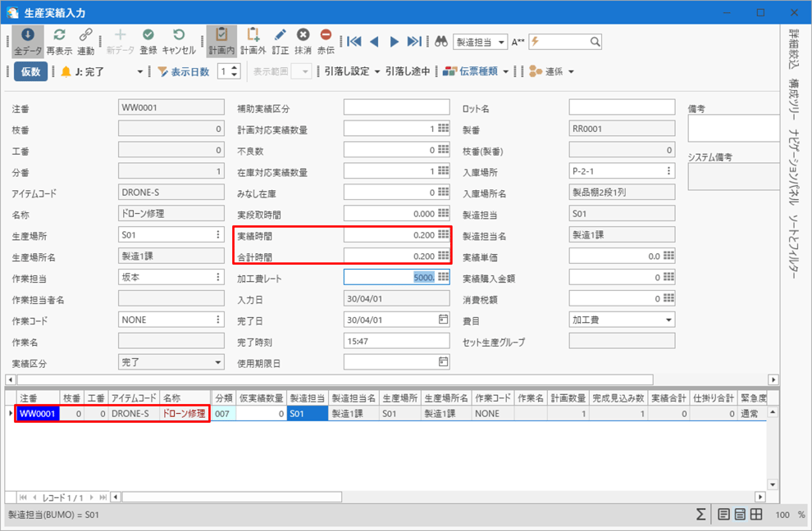Click the 訂正 pencil icon
The height and width of the screenshot is (531, 812).
(281, 35)
